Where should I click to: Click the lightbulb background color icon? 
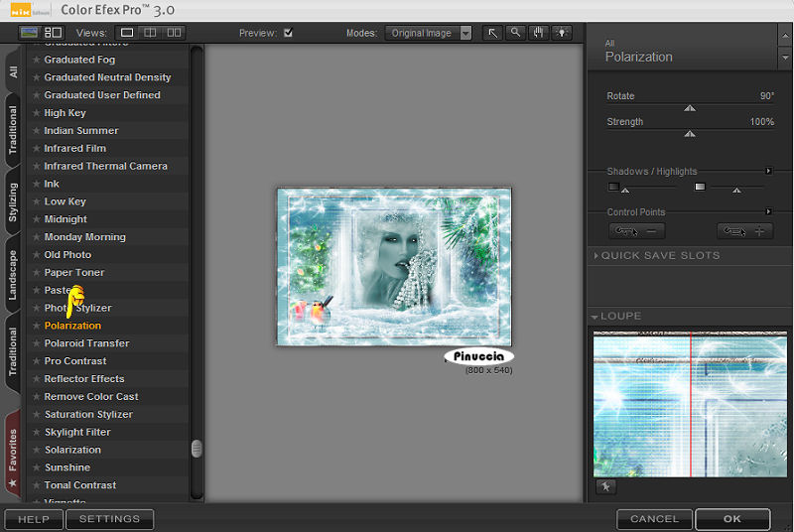coord(562,33)
